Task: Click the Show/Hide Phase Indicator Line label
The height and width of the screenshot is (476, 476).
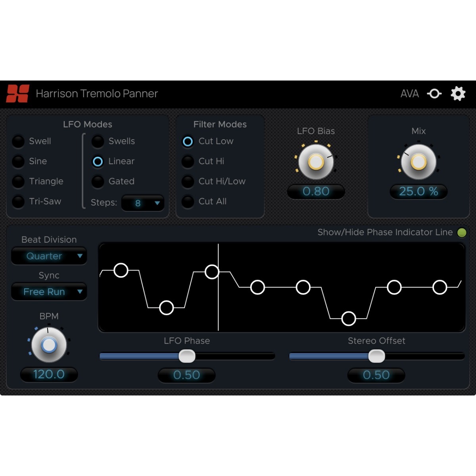Action: [x=385, y=232]
